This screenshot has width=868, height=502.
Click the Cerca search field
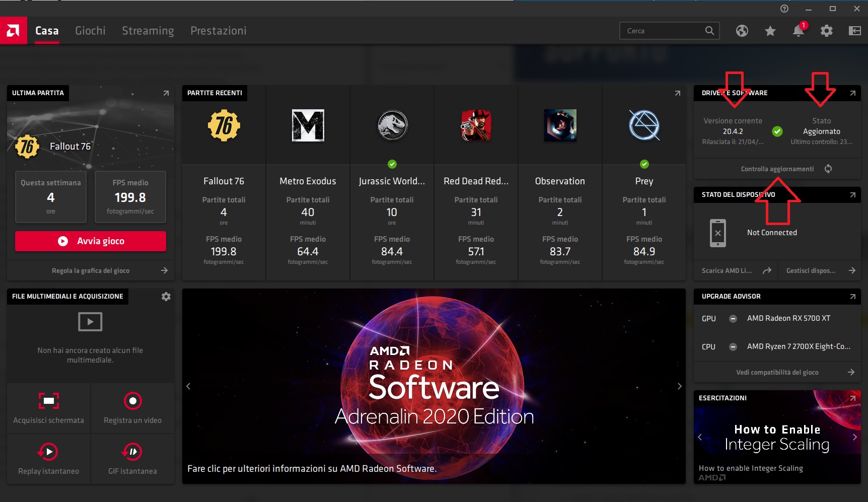pos(670,31)
